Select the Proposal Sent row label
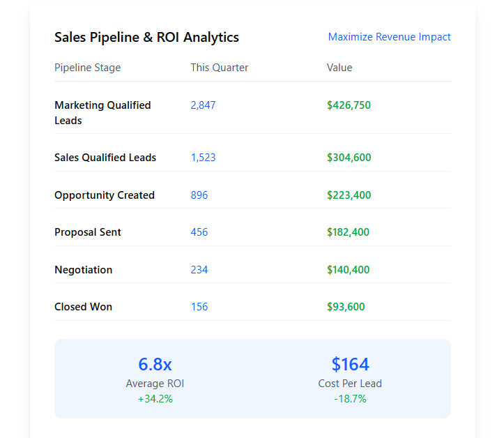504x438 pixels. (x=88, y=232)
